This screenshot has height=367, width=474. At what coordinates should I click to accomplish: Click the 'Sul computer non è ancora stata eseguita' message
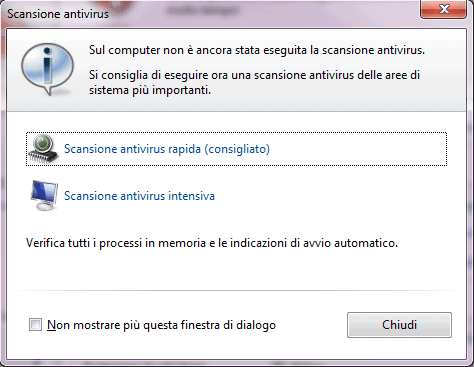click(257, 50)
